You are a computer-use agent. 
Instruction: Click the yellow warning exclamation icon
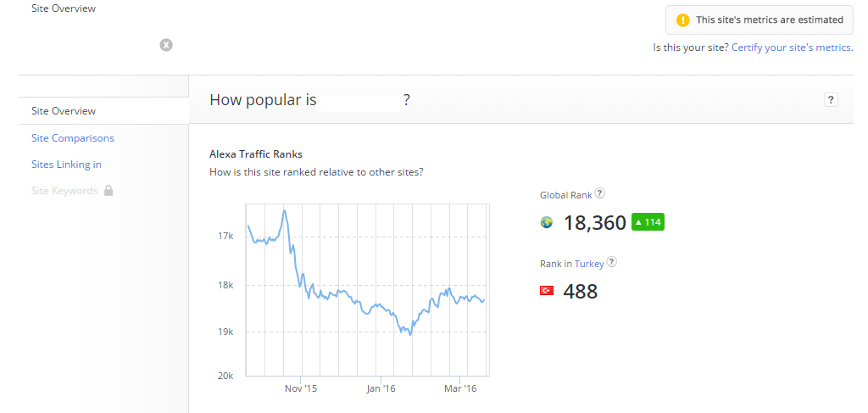coord(683,20)
